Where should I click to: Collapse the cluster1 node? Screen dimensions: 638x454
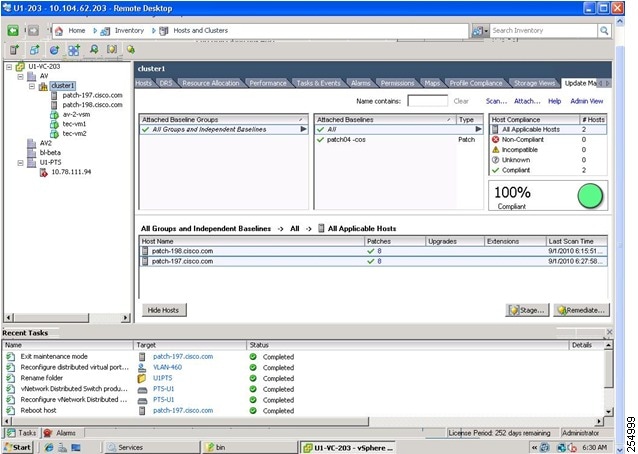pos(32,86)
